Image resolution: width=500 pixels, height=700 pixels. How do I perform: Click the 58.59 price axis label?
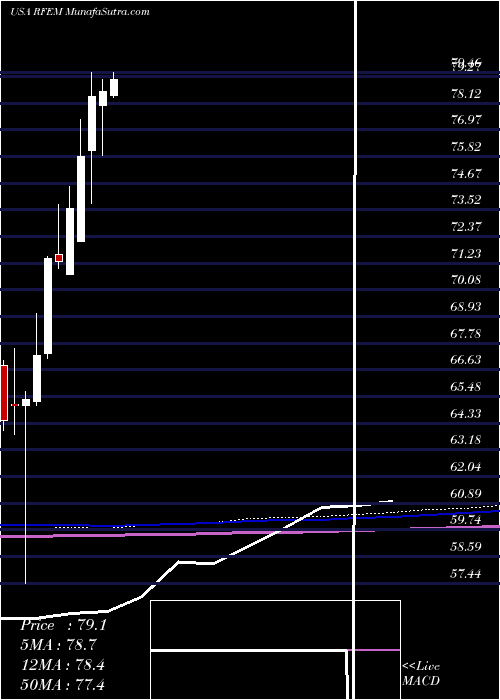466,546
